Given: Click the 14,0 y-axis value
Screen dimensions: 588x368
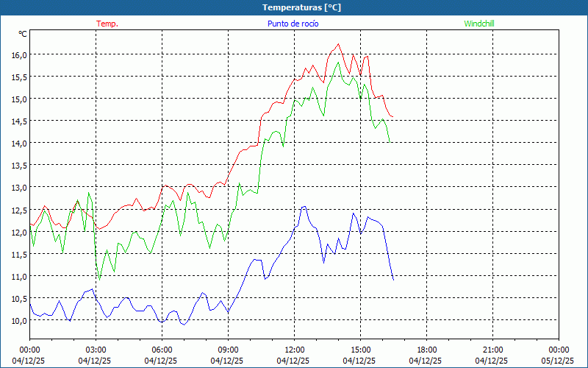Looking at the screenshot, I should click(20, 144).
